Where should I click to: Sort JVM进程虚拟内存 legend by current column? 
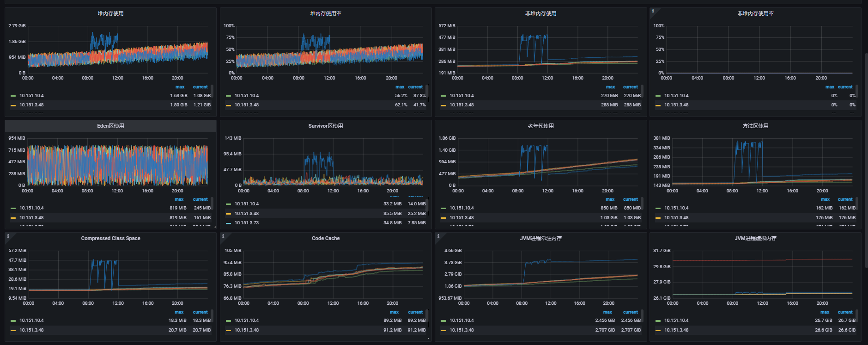(x=845, y=312)
